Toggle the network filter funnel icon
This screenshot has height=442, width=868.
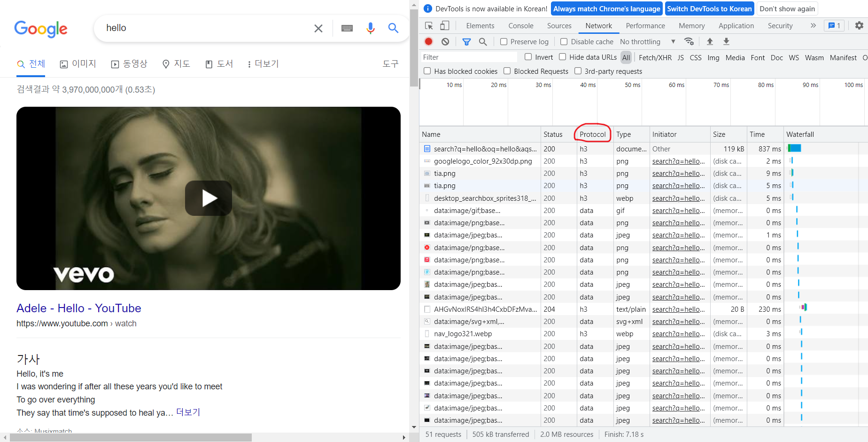pos(466,42)
